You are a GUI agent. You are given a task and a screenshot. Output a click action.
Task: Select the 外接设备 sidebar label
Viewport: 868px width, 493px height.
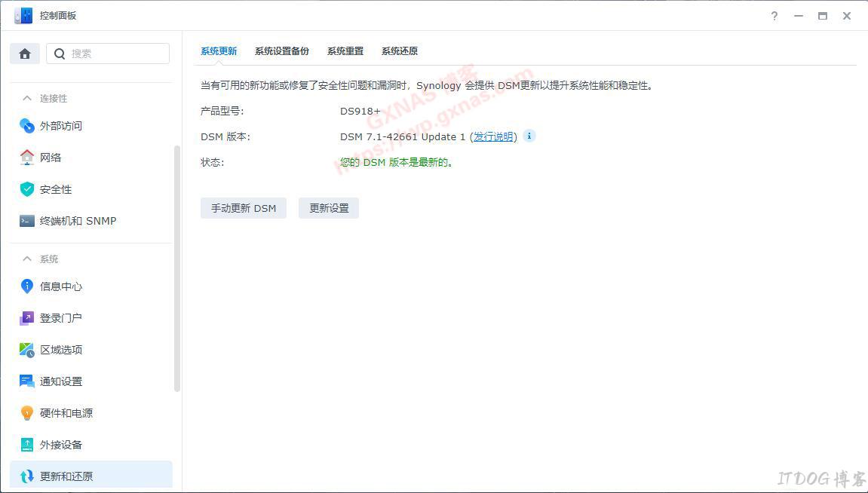[x=61, y=445]
